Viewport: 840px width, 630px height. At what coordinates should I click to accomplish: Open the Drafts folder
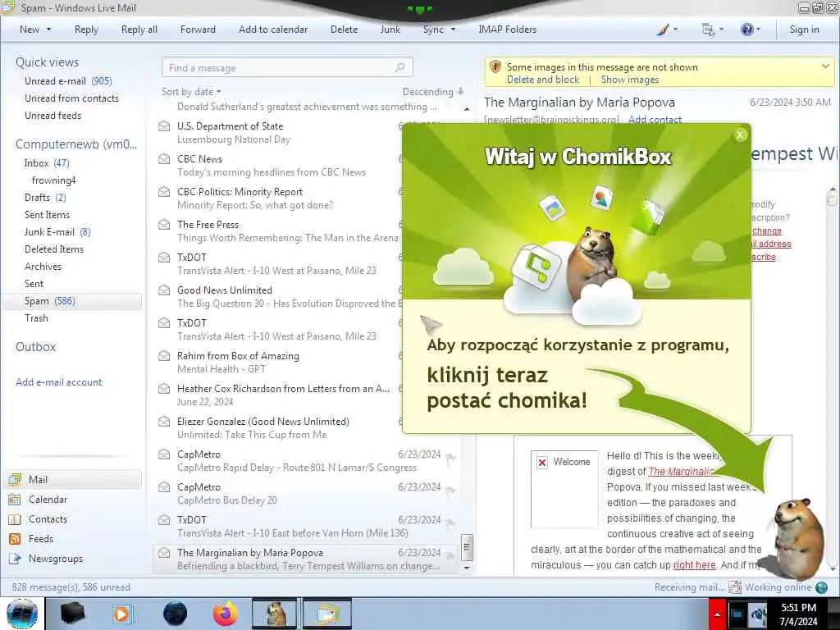tap(45, 197)
